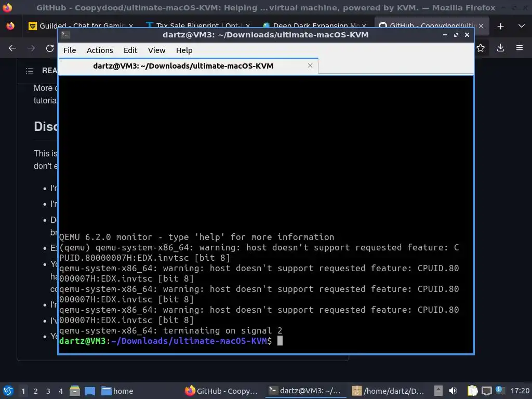Open the Firefox hamburger application menu
The height and width of the screenshot is (399, 532).
[x=520, y=48]
